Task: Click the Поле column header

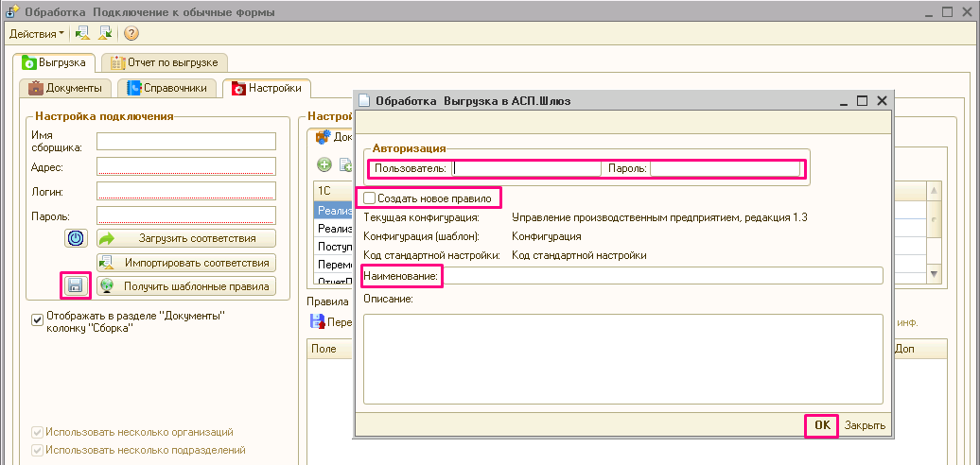Action: 329,349
